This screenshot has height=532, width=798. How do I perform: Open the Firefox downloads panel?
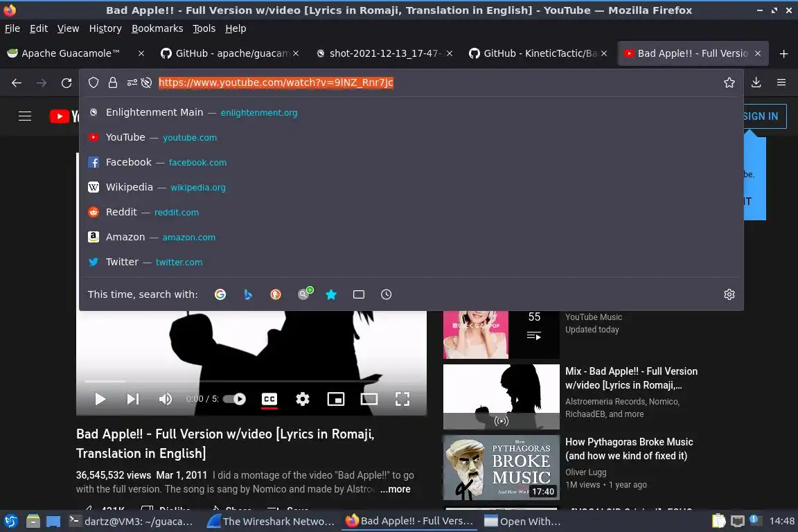[756, 82]
